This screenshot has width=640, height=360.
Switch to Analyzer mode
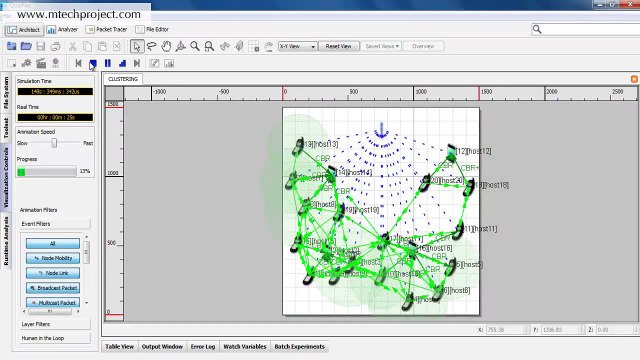[62, 29]
